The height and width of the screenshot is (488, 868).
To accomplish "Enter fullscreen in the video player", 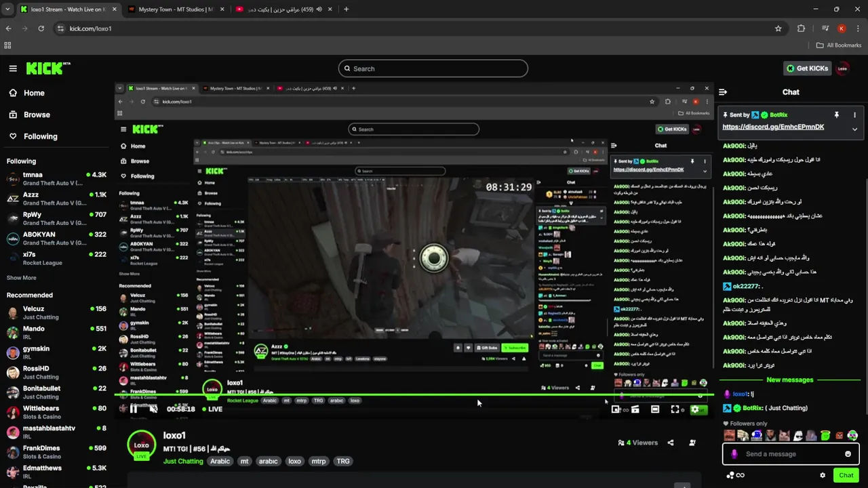I will coord(675,409).
